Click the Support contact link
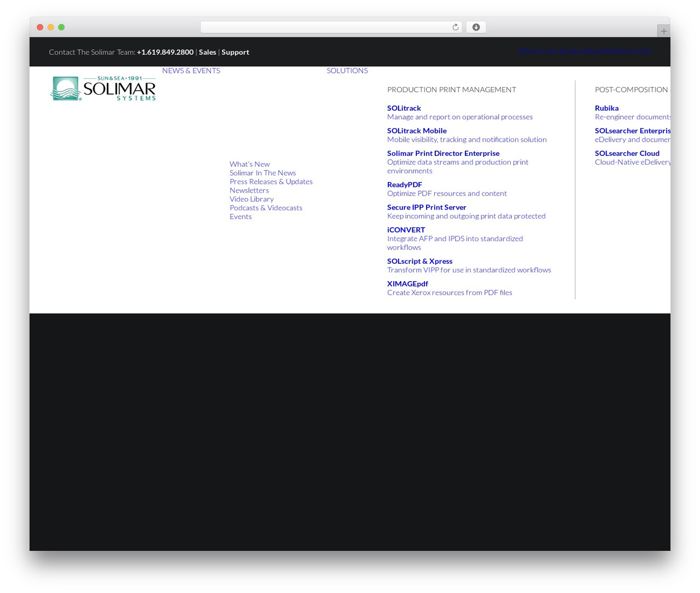Image resolution: width=700 pixels, height=593 pixels. click(x=235, y=52)
